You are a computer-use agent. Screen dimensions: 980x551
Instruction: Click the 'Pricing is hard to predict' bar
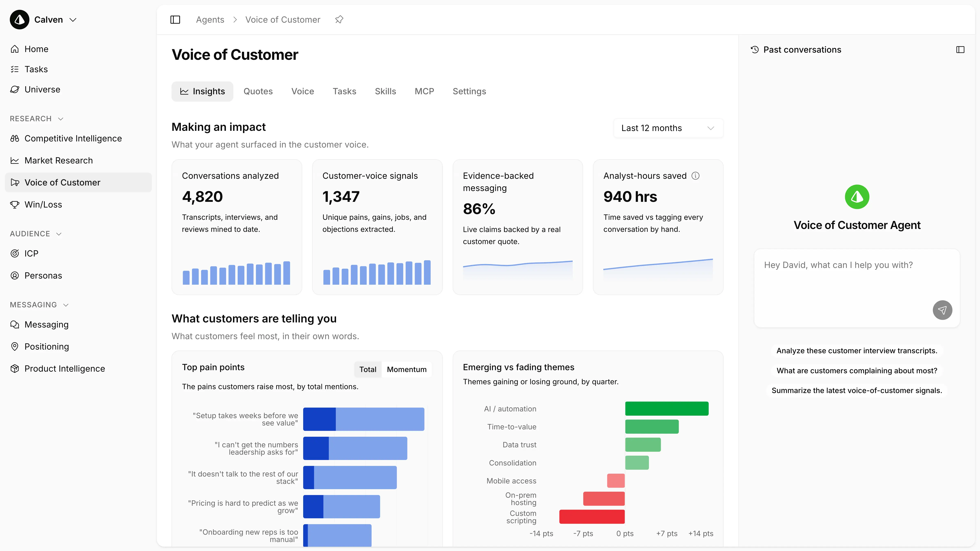pyautogui.click(x=341, y=507)
